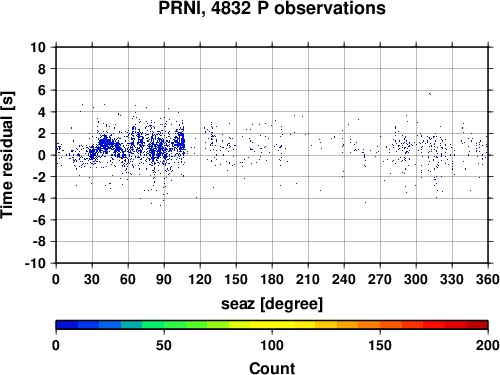Click the 'Time residual [s]' y-axis label

[7, 155]
